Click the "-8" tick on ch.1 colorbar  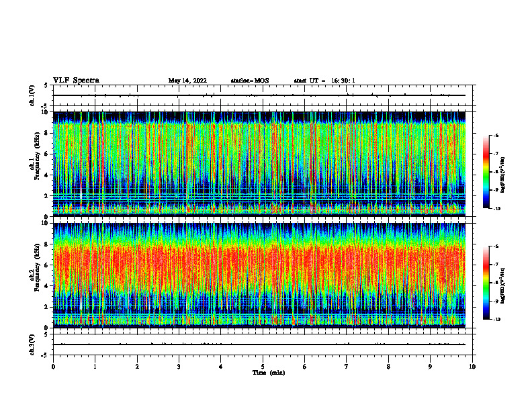pos(496,172)
